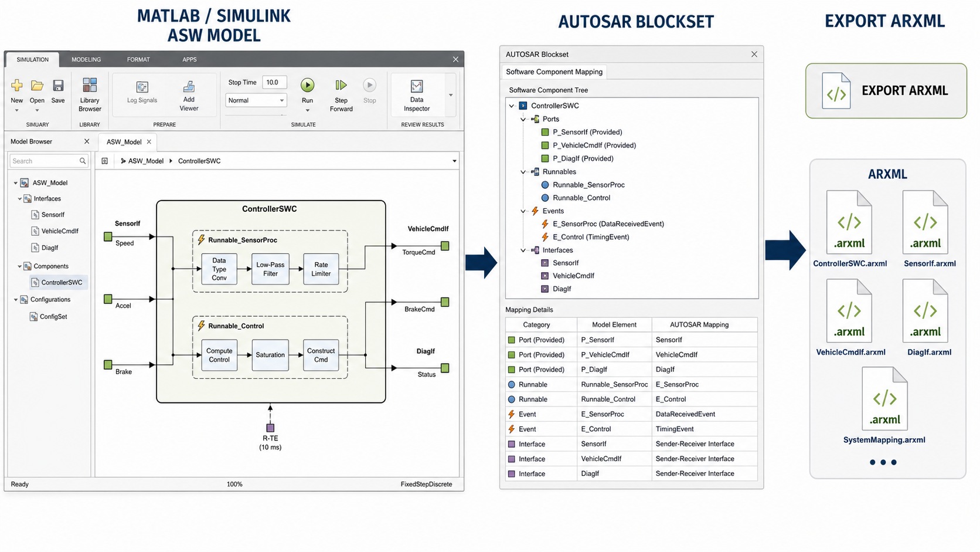Viewport: 980px width, 552px height.
Task: Switch to the APPS ribbon tab
Action: click(189, 59)
